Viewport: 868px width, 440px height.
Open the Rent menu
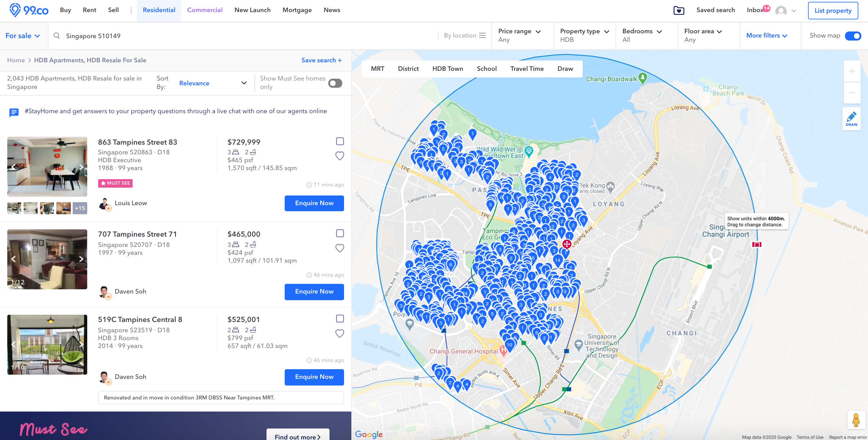coord(89,10)
